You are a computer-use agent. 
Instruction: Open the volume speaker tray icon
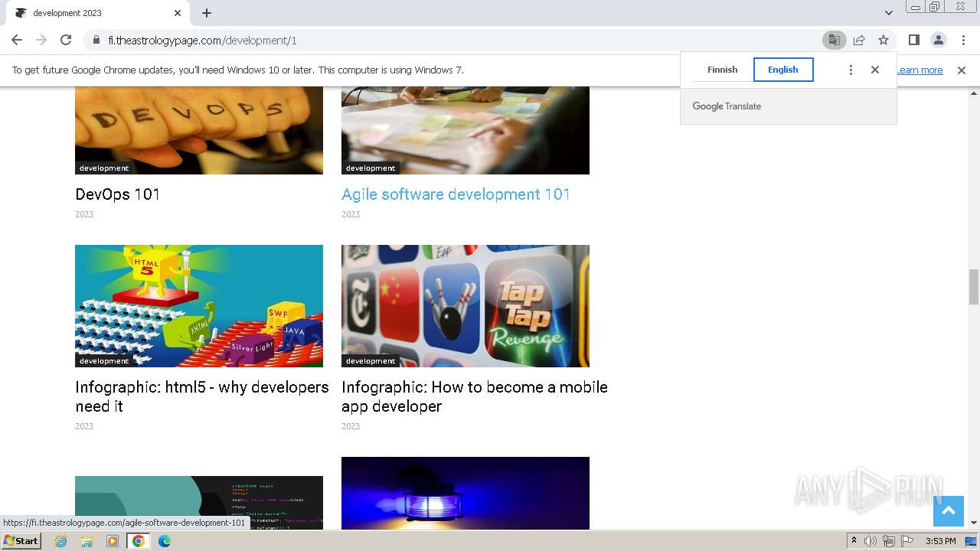point(871,541)
